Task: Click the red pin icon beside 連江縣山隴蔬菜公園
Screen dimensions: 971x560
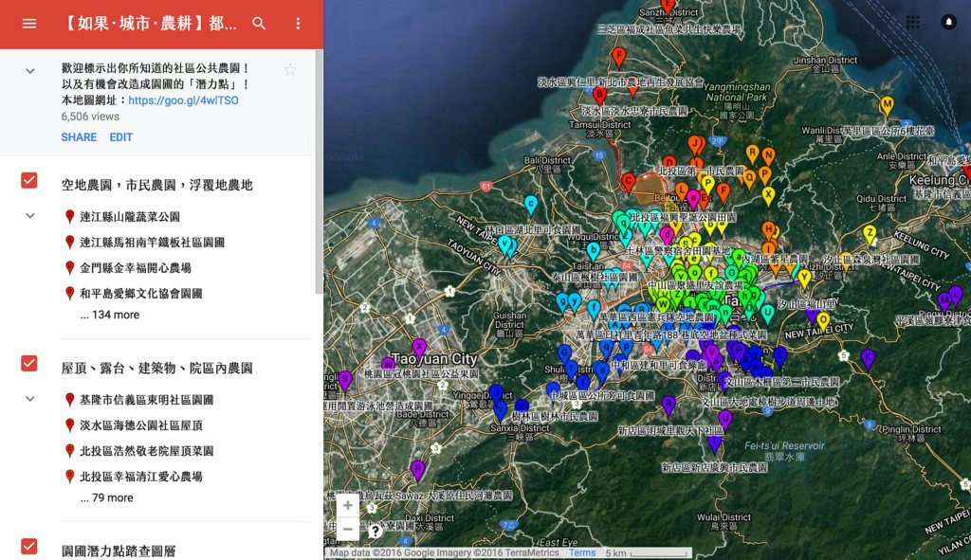Action: (70, 217)
